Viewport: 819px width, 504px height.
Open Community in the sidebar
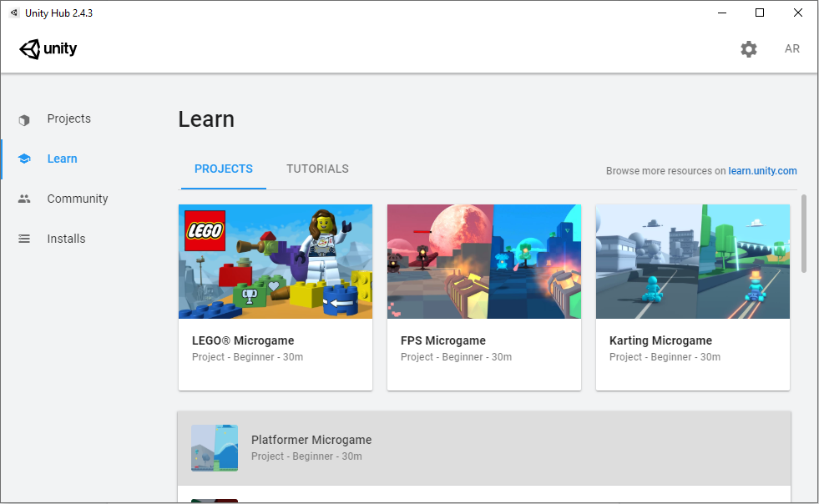pyautogui.click(x=78, y=199)
